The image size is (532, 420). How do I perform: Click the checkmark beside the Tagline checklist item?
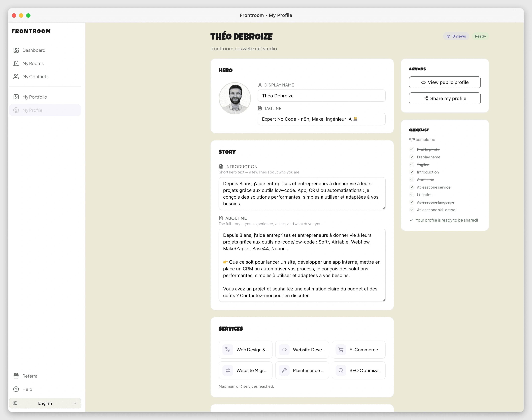tap(412, 165)
